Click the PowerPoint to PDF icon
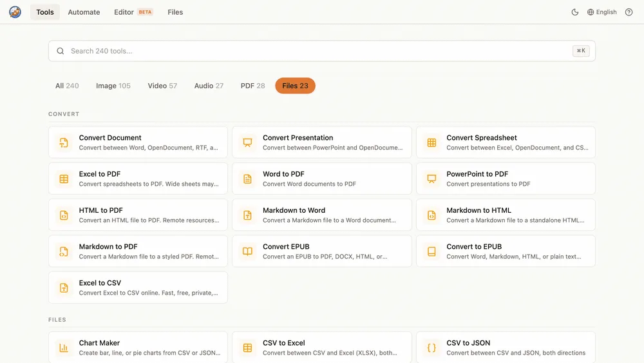Image resolution: width=644 pixels, height=363 pixels. (431, 179)
